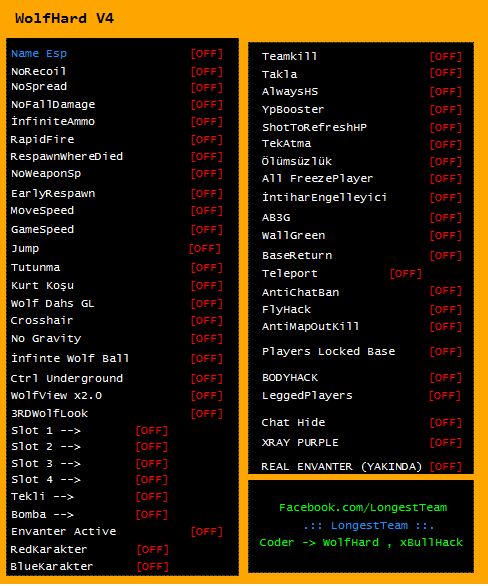Toggle the BlueKarakter [OFF] status
Viewport: 488px width, 586px height.
pyautogui.click(x=152, y=567)
